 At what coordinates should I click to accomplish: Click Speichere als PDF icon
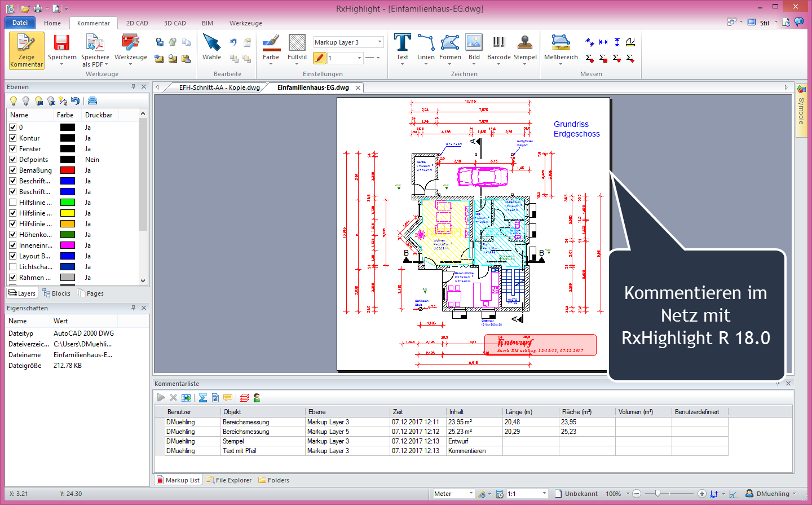click(x=95, y=44)
